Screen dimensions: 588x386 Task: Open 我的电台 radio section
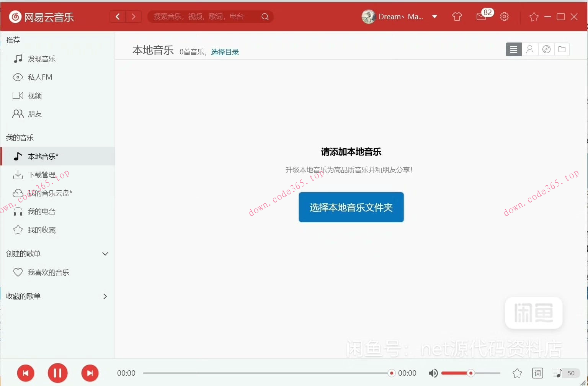pyautogui.click(x=42, y=211)
